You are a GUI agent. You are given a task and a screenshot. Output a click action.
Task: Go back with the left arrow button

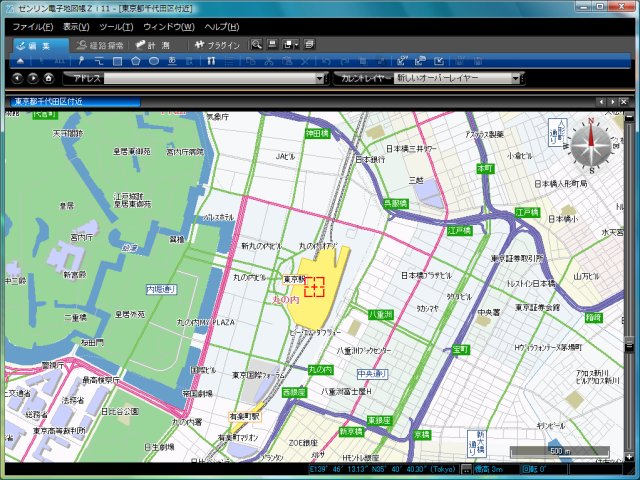(x=17, y=78)
